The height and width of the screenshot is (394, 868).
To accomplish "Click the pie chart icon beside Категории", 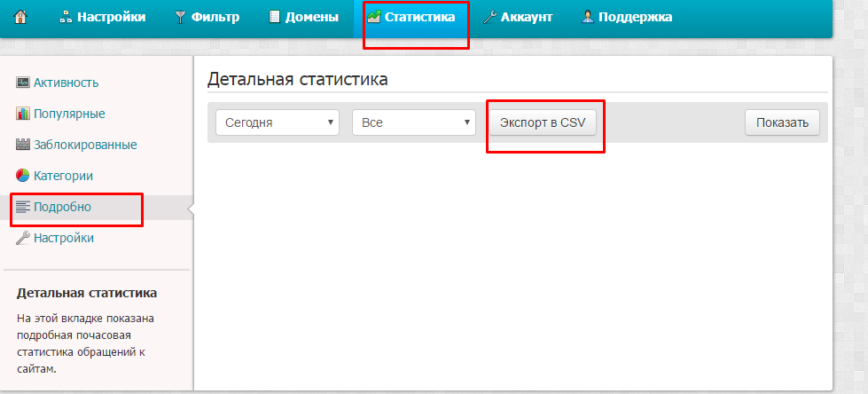I will [x=23, y=177].
